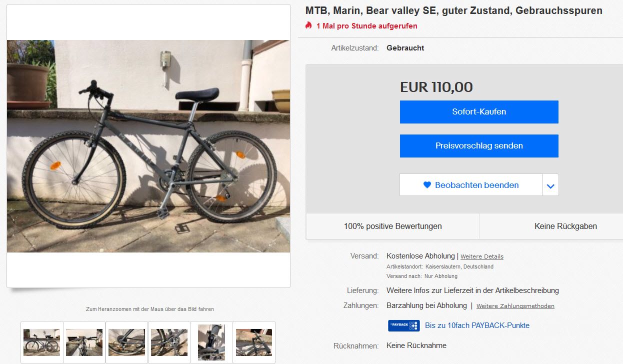Viewport: 623px width, 364px height.
Task: Select second thumbnail showing handlebars from front
Action: click(x=84, y=342)
